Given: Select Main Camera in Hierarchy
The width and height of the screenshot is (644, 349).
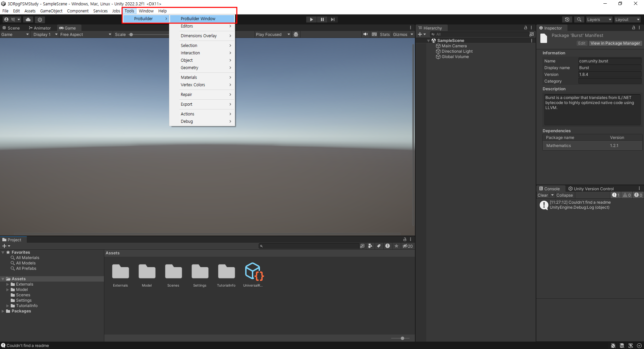Looking at the screenshot, I should pyautogui.click(x=454, y=46).
